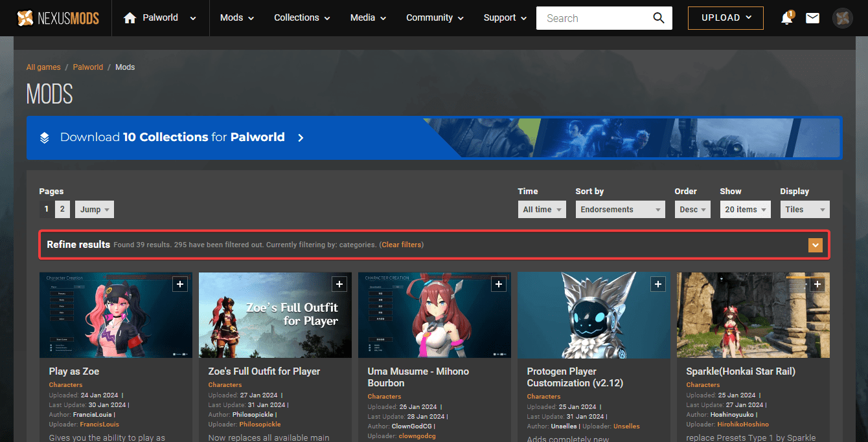Click the plus icon on Play as Zoe
Viewport: 868px width, 442px height.
click(x=180, y=284)
